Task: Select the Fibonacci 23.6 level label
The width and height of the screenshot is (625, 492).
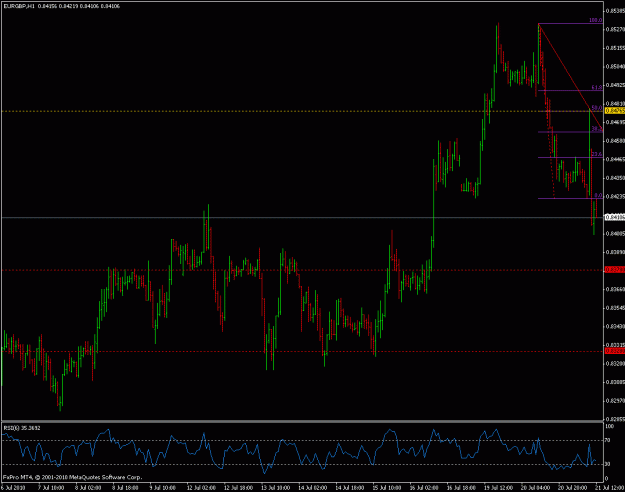Action: click(x=597, y=154)
